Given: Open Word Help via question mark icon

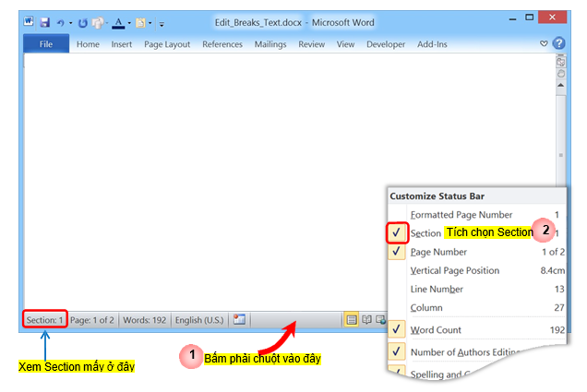Looking at the screenshot, I should (559, 43).
